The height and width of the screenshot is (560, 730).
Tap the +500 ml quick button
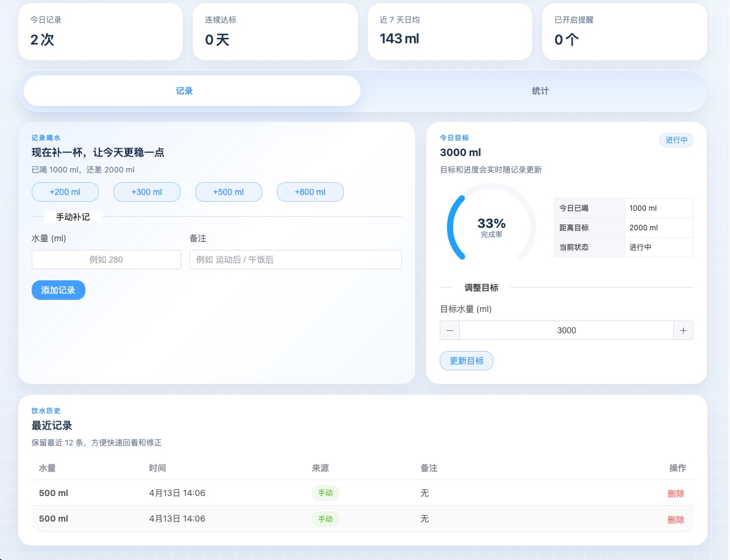[x=228, y=192]
